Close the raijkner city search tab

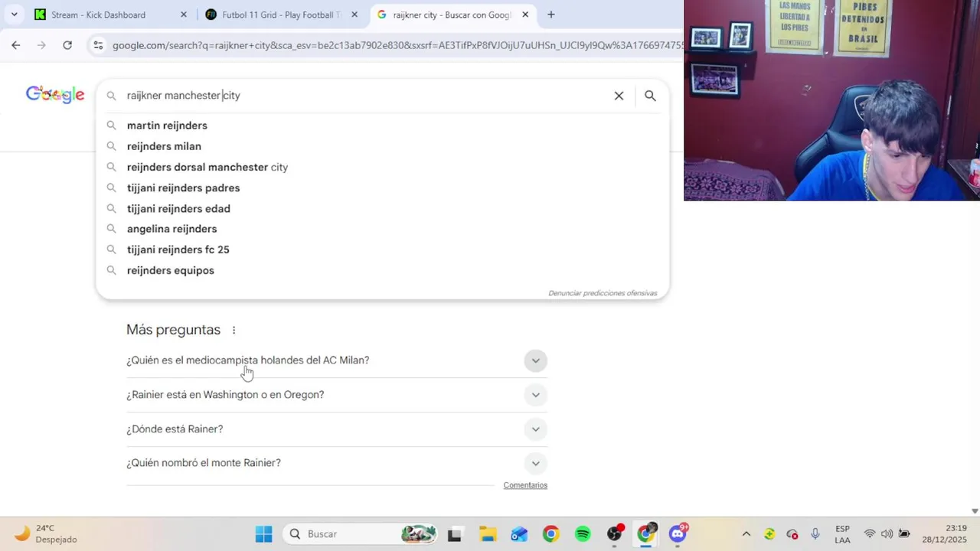click(525, 15)
